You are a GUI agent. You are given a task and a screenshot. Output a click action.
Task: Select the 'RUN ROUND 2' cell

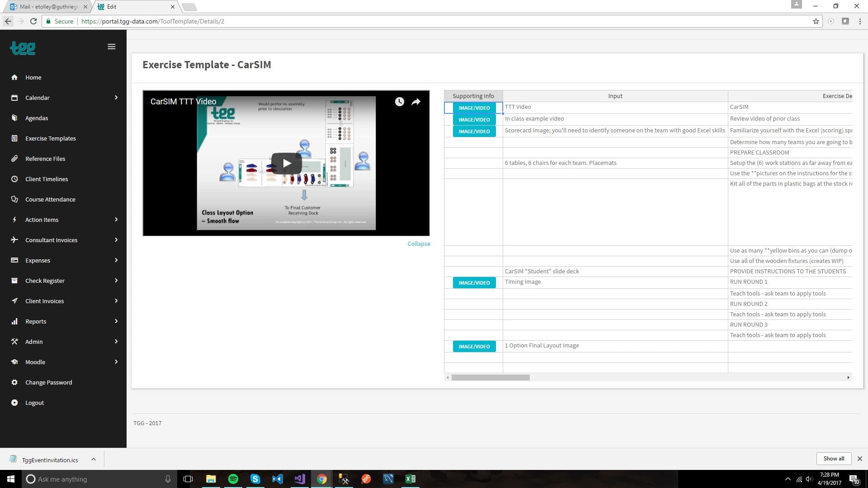point(790,304)
